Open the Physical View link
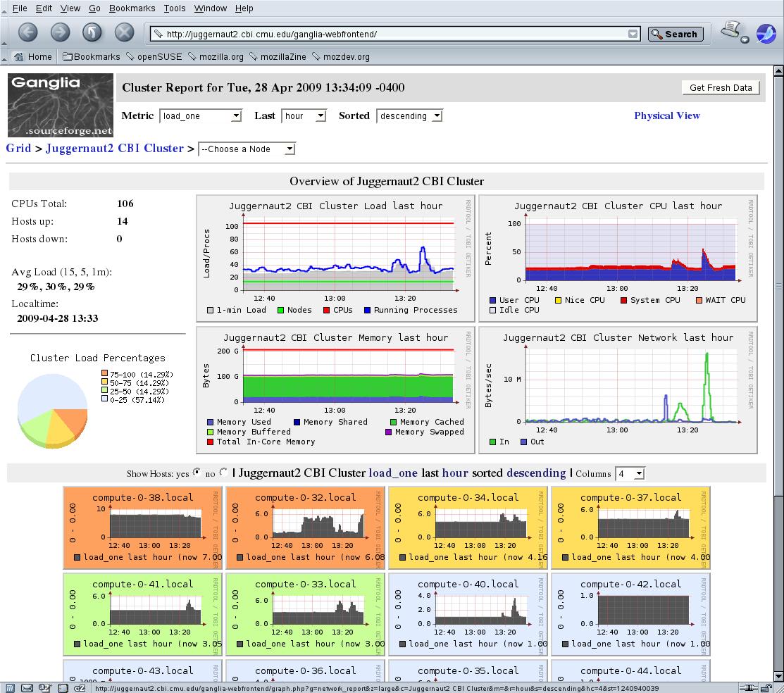This screenshot has height=693, width=784. pos(667,115)
